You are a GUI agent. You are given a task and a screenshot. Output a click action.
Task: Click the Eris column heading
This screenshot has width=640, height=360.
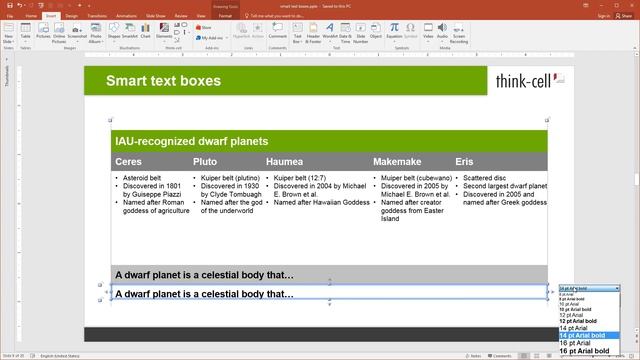464,162
